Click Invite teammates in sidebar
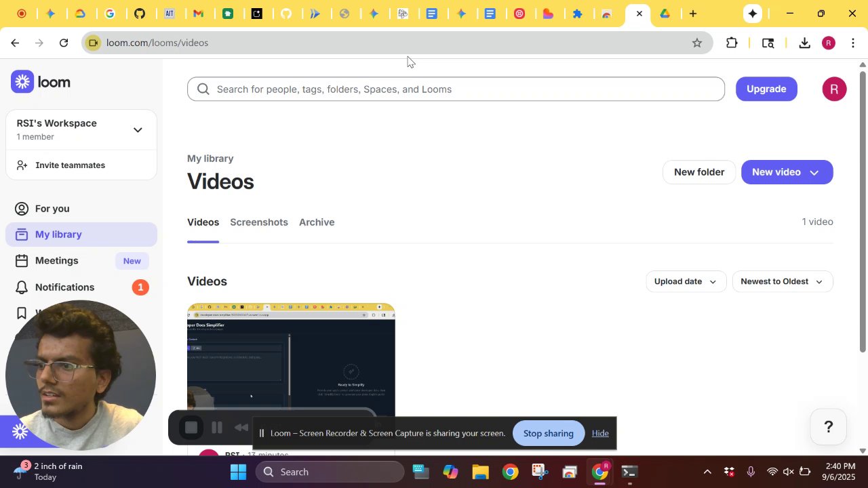 [x=81, y=165]
